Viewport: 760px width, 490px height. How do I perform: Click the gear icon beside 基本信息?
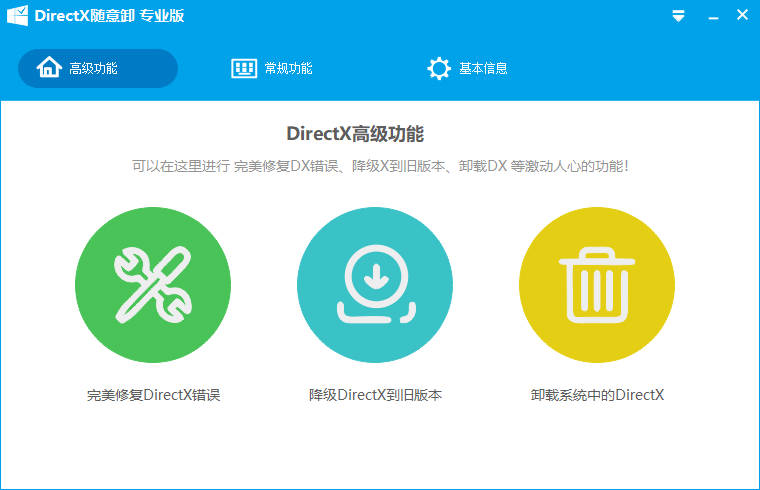[439, 68]
